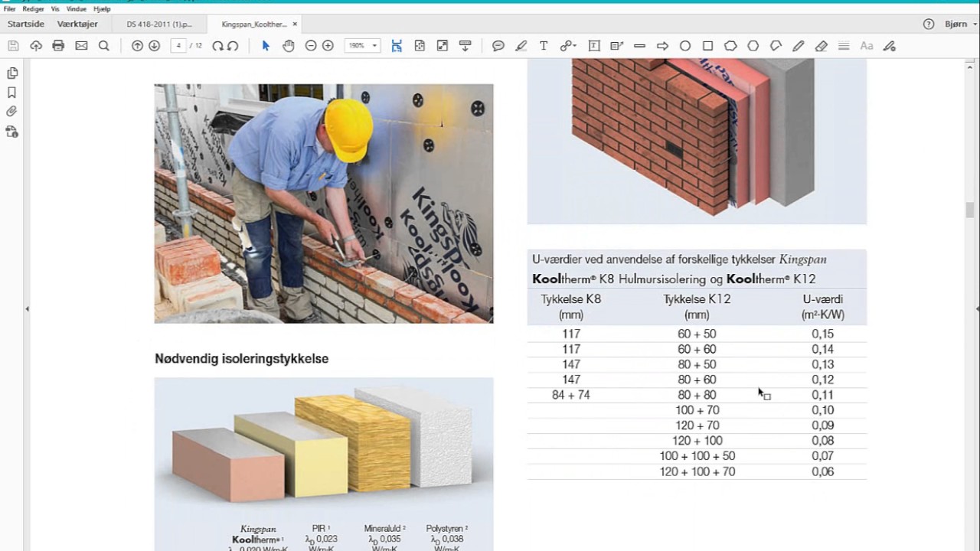Switch to the DS 418-2011 document tab
980x551 pixels.
159,24
